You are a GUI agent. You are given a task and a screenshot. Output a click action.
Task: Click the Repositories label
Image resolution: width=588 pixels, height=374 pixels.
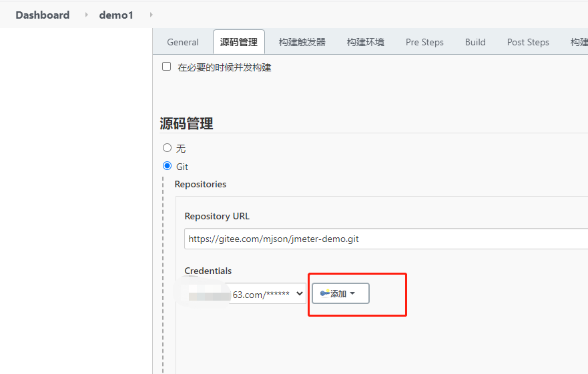click(200, 184)
